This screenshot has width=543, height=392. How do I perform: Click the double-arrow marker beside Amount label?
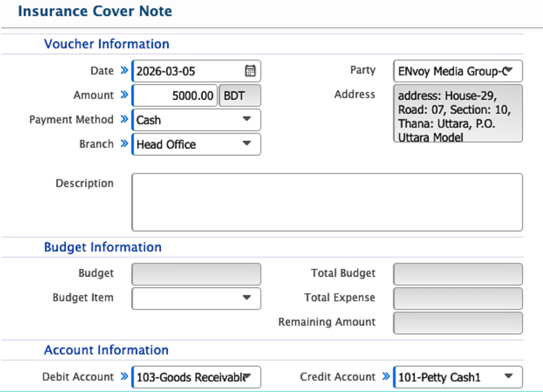point(124,95)
